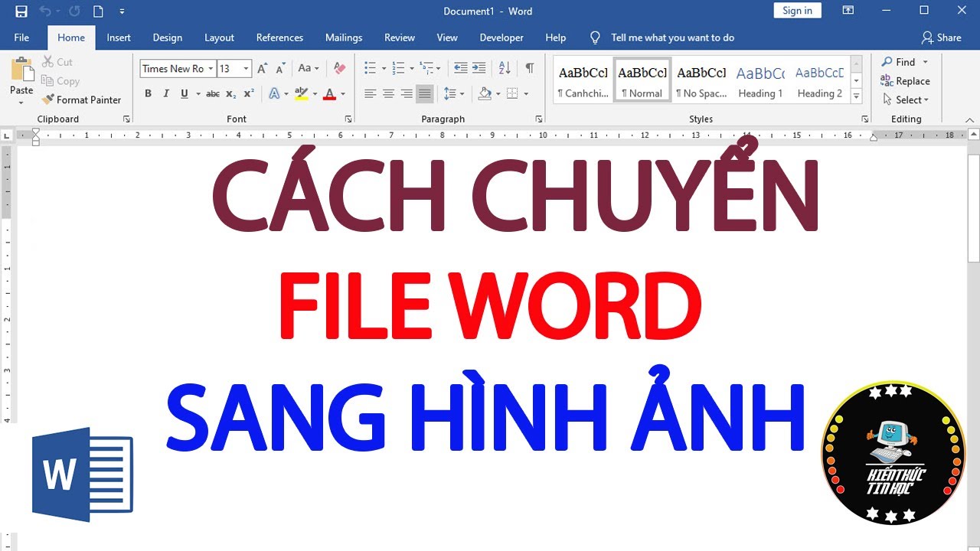Align text left
The image size is (980, 551).
[x=370, y=93]
